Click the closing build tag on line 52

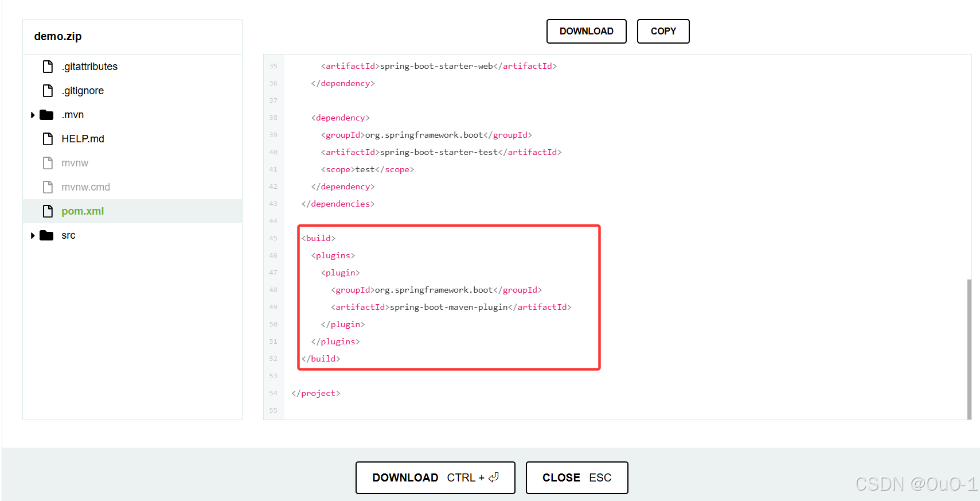click(x=321, y=359)
